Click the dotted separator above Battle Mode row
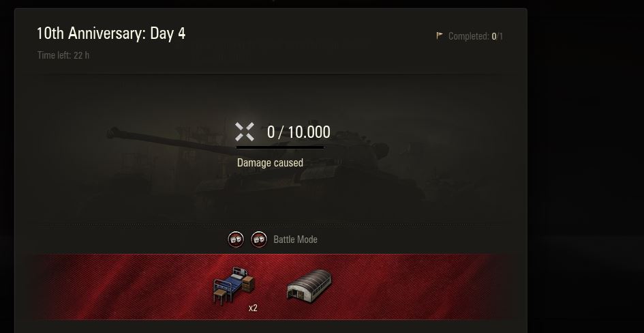 coord(270,225)
